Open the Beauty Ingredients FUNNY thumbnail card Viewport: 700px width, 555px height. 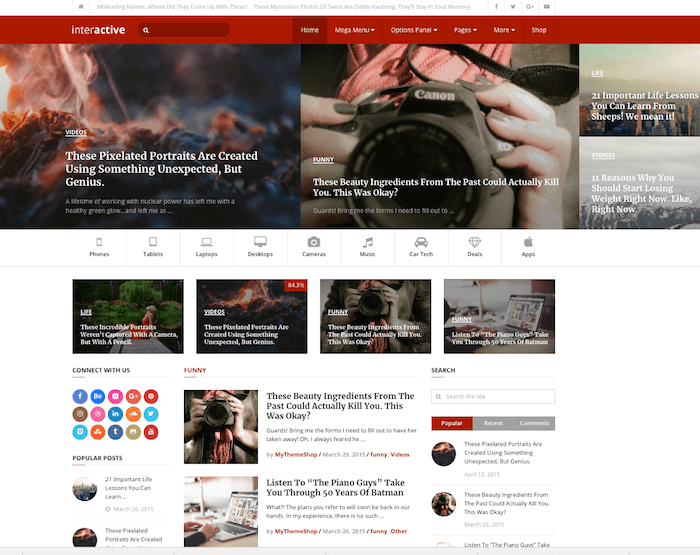375,317
